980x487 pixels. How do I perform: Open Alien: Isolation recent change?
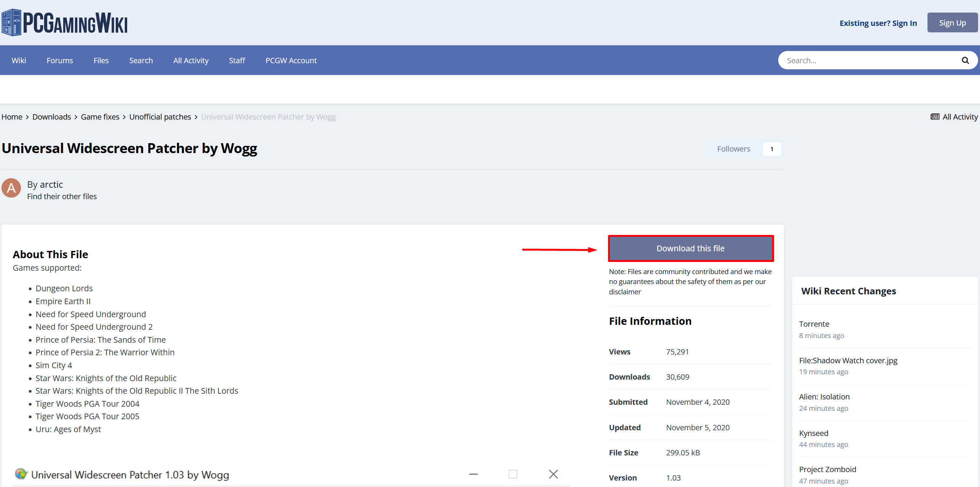point(824,397)
